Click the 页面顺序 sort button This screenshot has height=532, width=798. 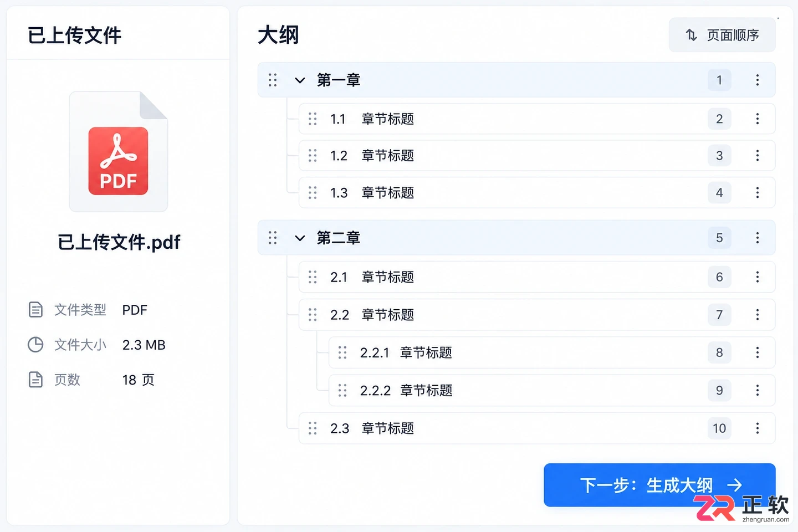pos(722,35)
